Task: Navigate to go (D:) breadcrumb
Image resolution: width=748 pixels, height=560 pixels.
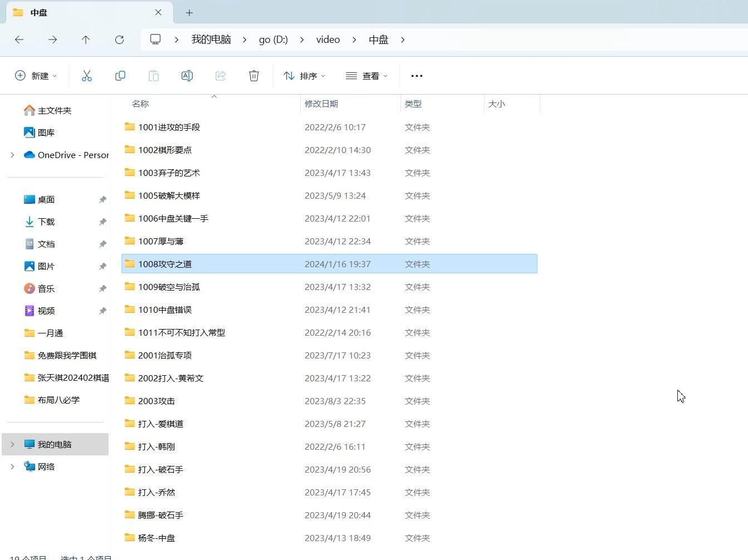Action: point(273,40)
